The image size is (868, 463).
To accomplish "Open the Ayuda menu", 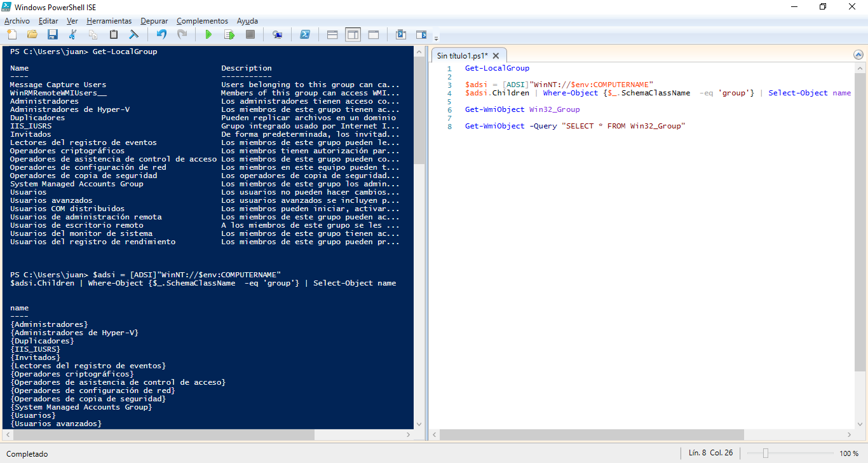I will [x=247, y=21].
